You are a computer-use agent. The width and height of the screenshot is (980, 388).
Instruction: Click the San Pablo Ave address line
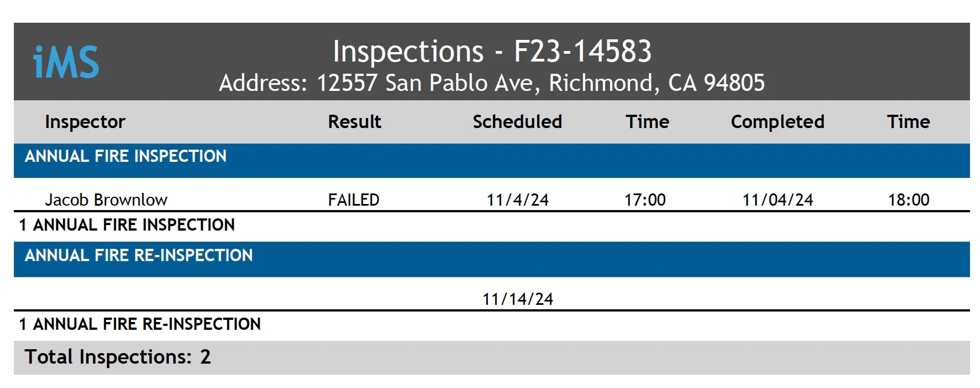coord(492,83)
